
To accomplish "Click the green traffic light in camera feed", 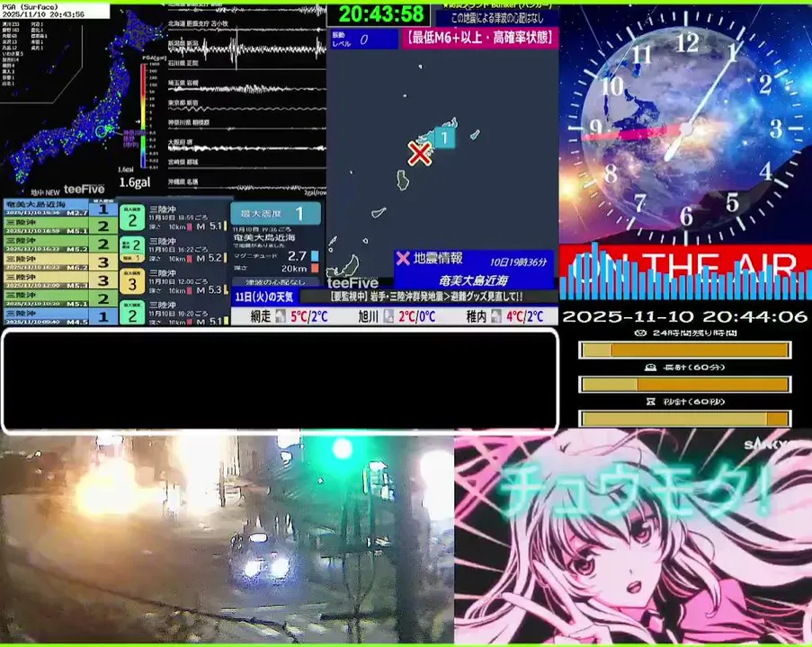I will click(x=343, y=448).
